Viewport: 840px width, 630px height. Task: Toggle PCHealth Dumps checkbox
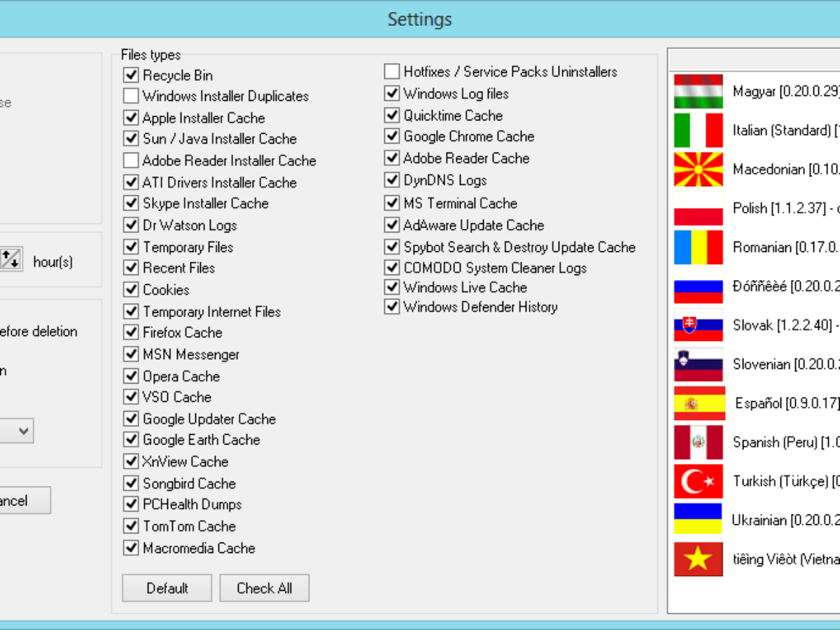click(x=131, y=504)
